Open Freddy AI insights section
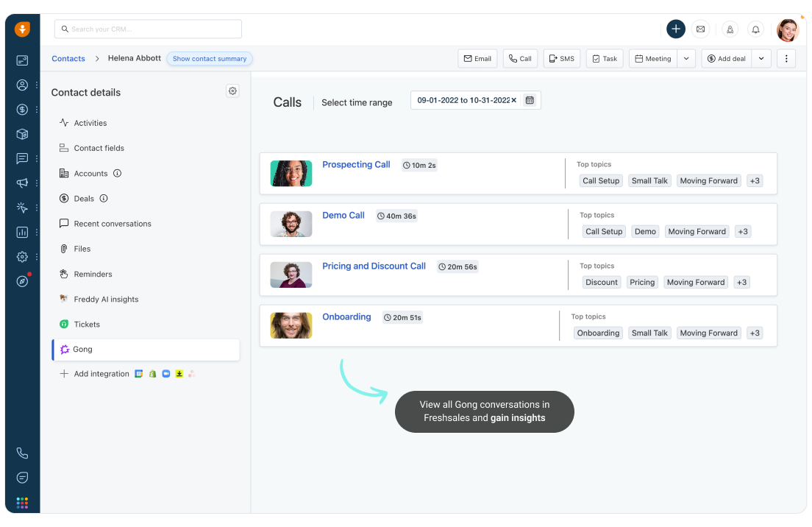 tap(106, 300)
